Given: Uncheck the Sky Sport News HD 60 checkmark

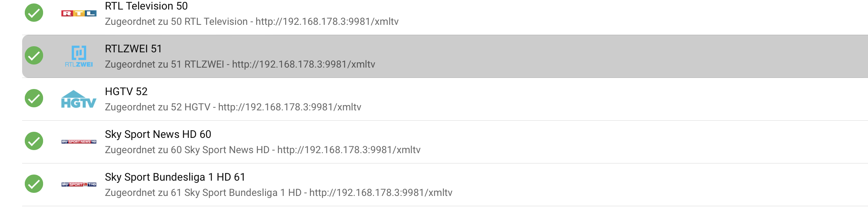Looking at the screenshot, I should (x=34, y=141).
